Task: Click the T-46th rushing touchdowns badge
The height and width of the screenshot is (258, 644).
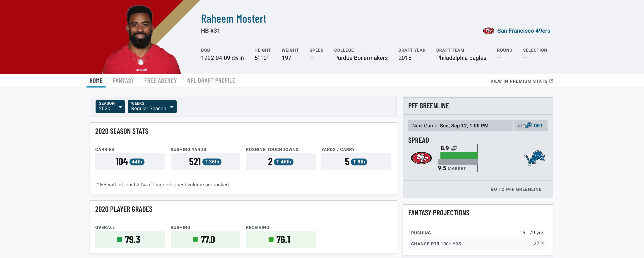Action: (284, 162)
